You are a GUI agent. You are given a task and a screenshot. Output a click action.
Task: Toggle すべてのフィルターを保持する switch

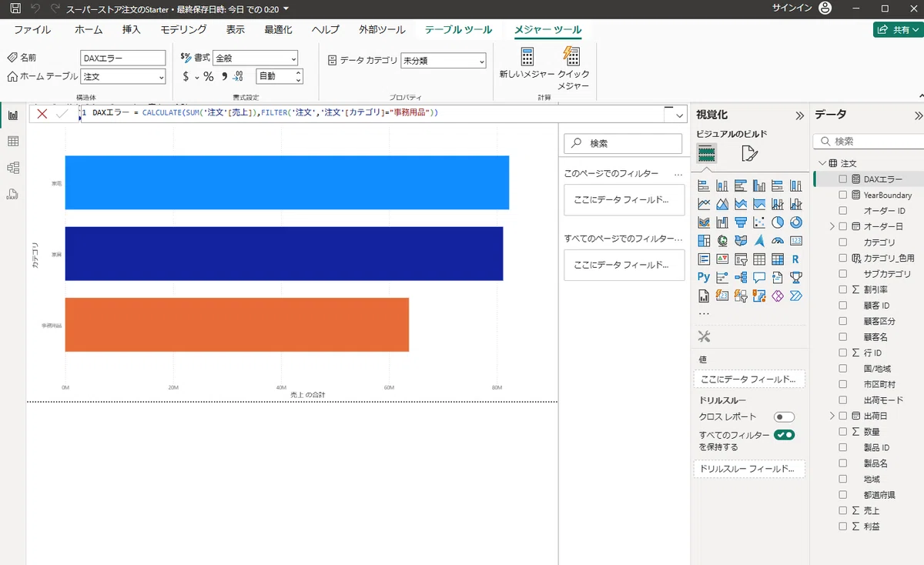click(784, 435)
